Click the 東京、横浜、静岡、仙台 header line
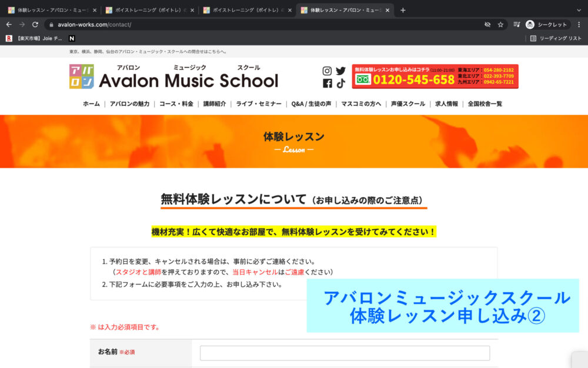 pos(148,51)
